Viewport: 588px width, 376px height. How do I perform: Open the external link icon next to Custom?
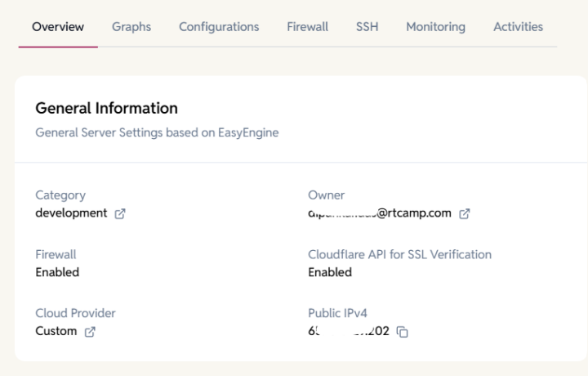point(90,331)
